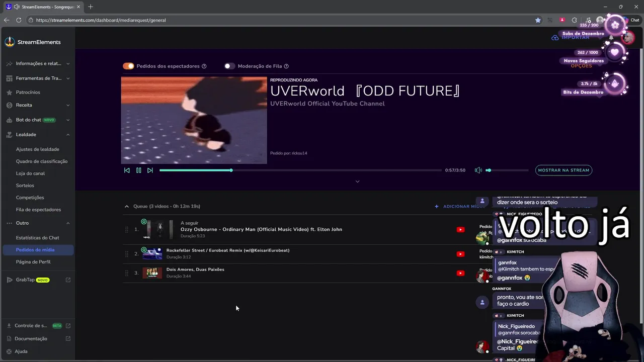
Task: Toggle Moderação de Fila switch
Action: pyautogui.click(x=229, y=66)
